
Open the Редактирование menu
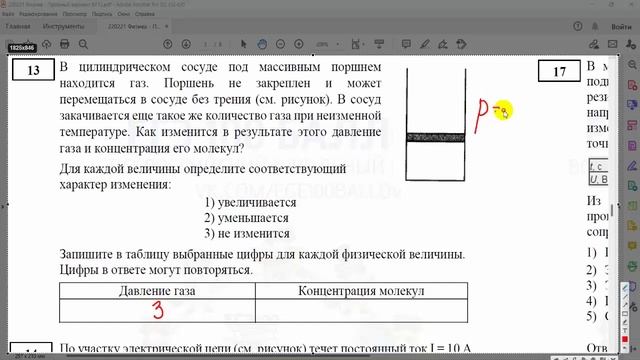pyautogui.click(x=38, y=14)
